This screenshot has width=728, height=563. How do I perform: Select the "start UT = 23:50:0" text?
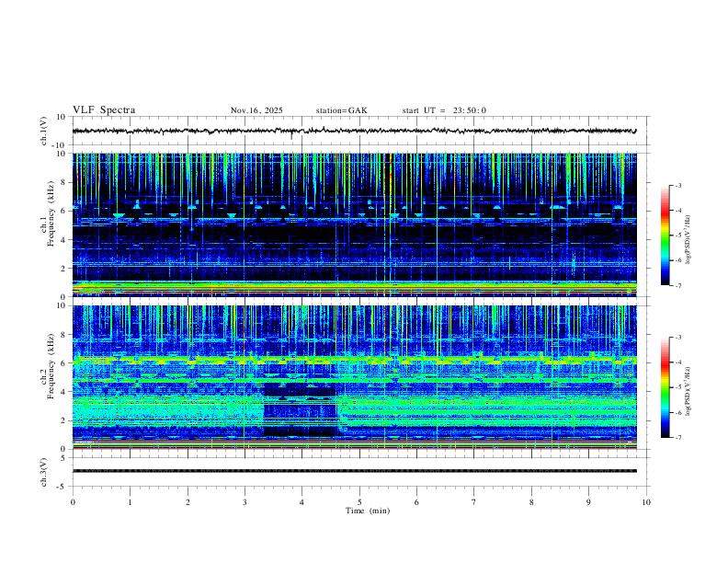(x=444, y=110)
